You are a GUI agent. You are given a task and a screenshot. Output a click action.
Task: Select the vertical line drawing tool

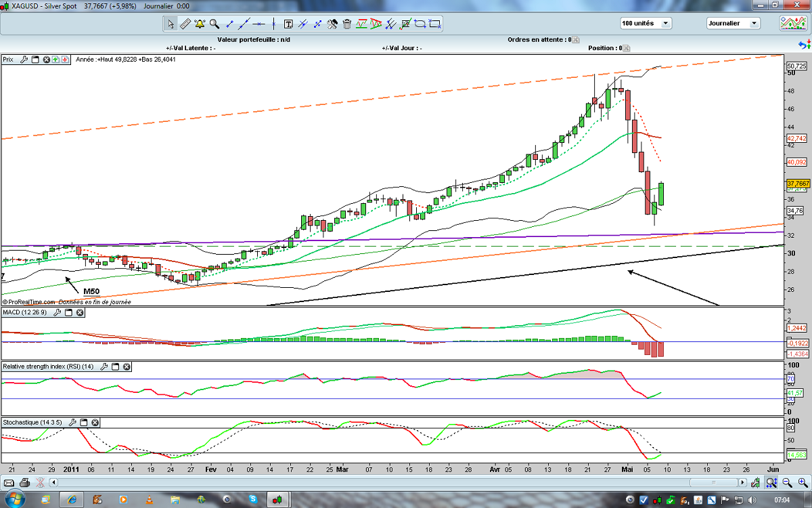tap(273, 24)
